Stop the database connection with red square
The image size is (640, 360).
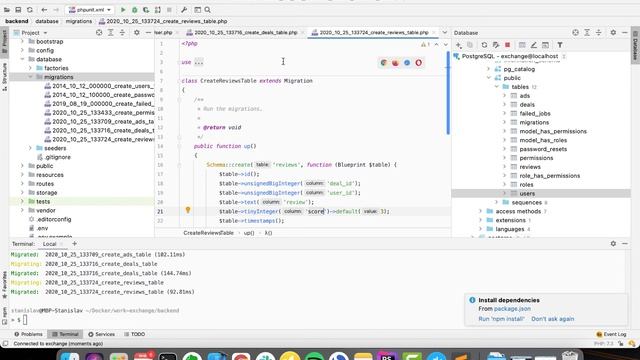(x=507, y=45)
